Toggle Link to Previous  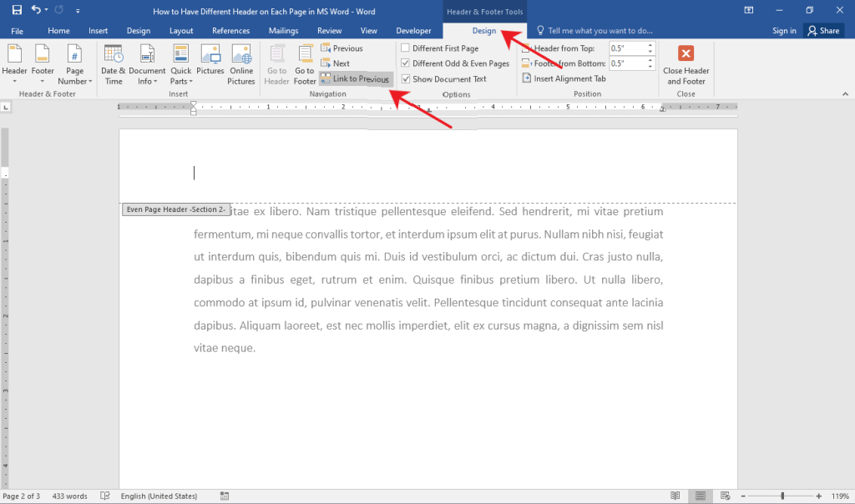coord(355,78)
